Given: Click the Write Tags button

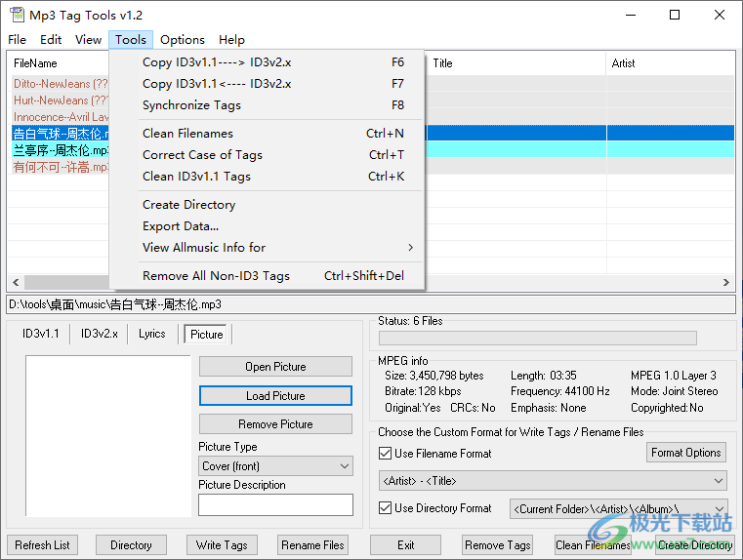Looking at the screenshot, I should click(x=222, y=545).
